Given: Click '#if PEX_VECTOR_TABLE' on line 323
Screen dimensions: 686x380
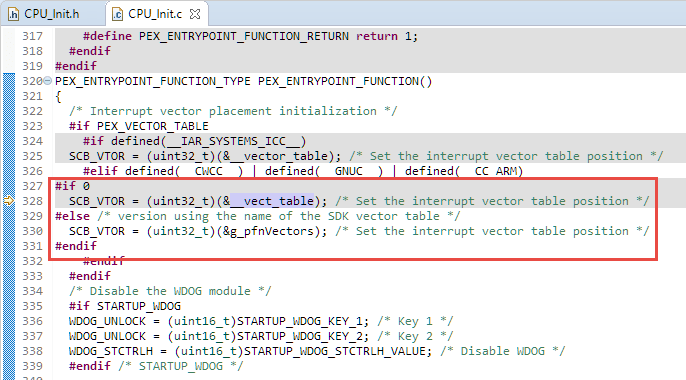Looking at the screenshot, I should tap(139, 126).
